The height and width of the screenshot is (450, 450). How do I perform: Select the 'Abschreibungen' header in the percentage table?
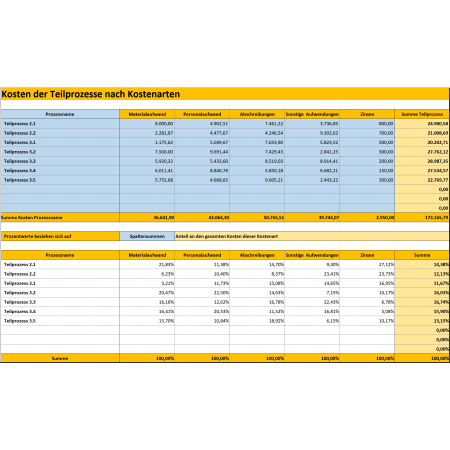[x=257, y=255]
